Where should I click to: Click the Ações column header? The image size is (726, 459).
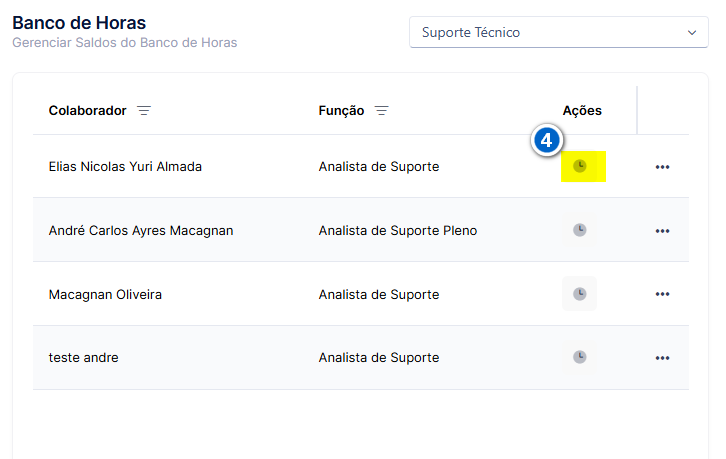(x=582, y=111)
